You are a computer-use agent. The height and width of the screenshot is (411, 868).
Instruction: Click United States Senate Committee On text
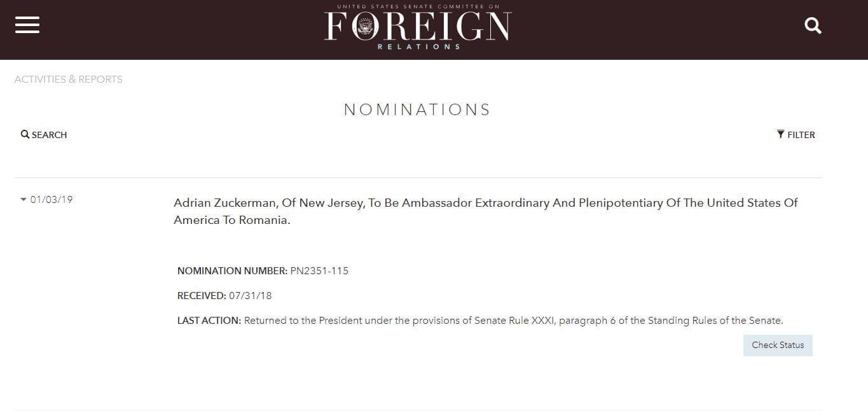[418, 6]
